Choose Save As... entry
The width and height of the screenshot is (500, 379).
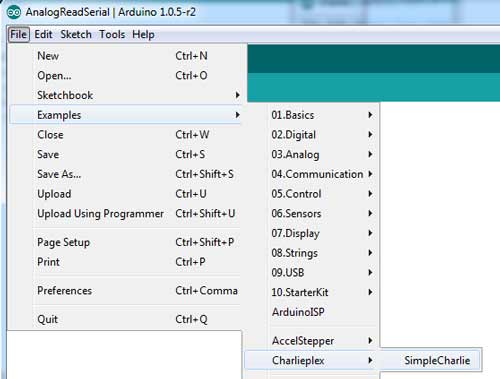pos(125,174)
